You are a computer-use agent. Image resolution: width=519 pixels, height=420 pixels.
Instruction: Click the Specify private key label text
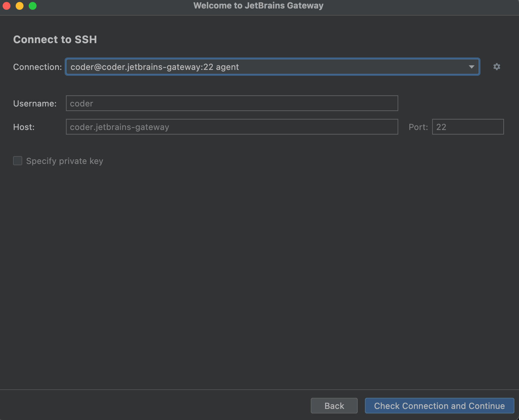[65, 161]
